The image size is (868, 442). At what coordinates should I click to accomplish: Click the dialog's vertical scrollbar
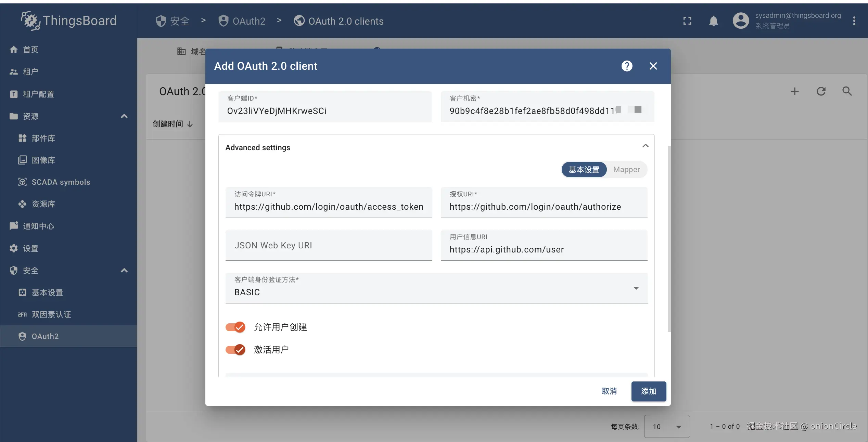(x=669, y=238)
